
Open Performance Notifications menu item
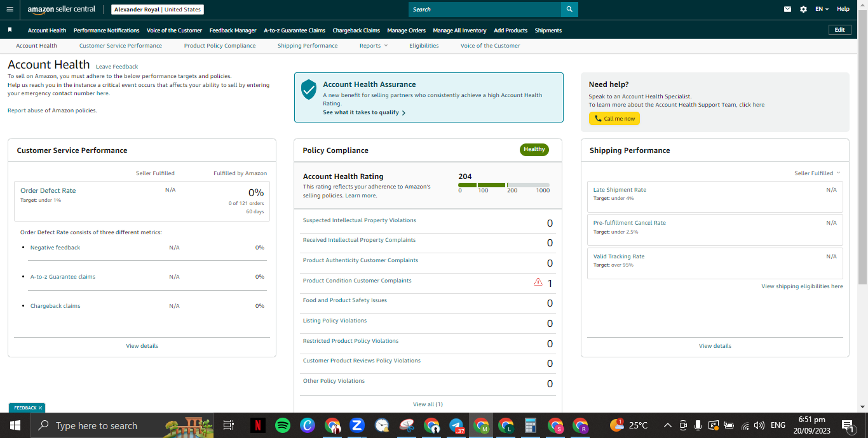[106, 30]
